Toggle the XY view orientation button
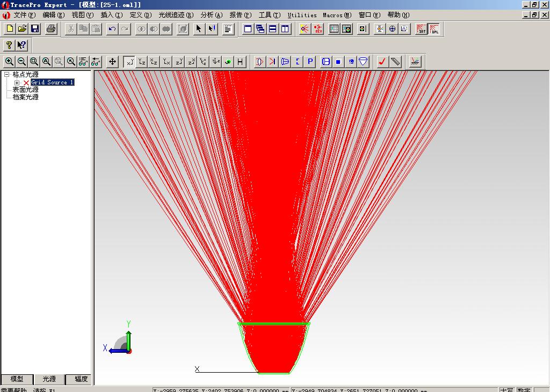This screenshot has width=550, height=392. tap(129, 62)
